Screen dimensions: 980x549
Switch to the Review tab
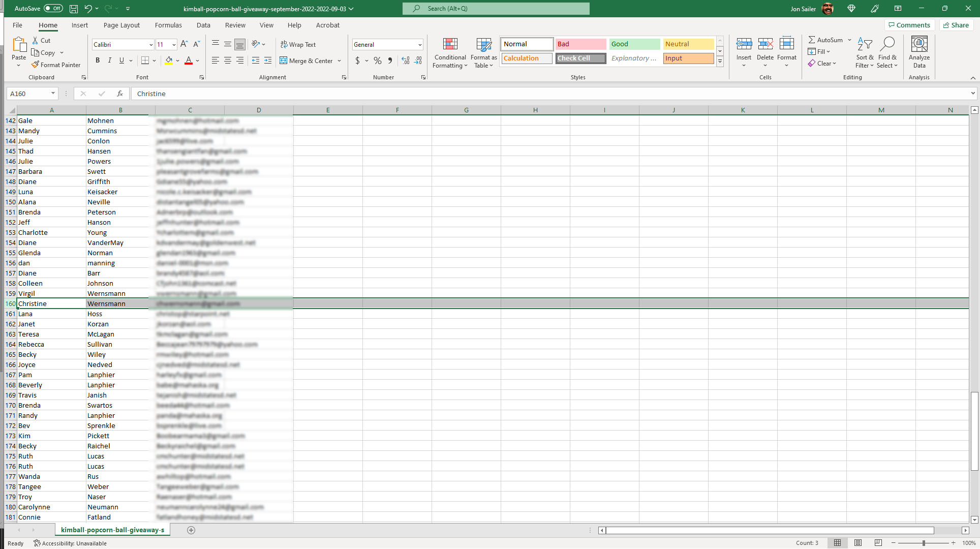click(235, 25)
